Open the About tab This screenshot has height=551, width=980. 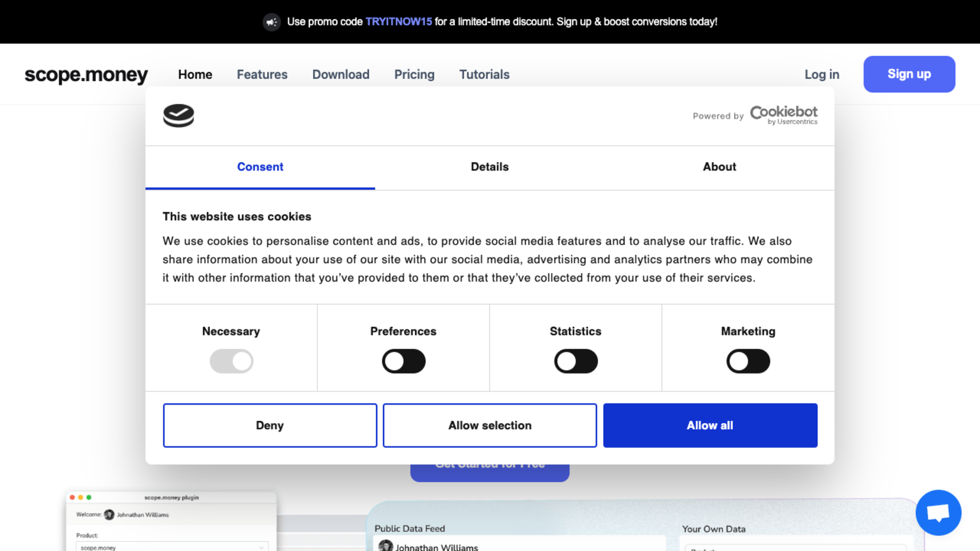point(719,167)
